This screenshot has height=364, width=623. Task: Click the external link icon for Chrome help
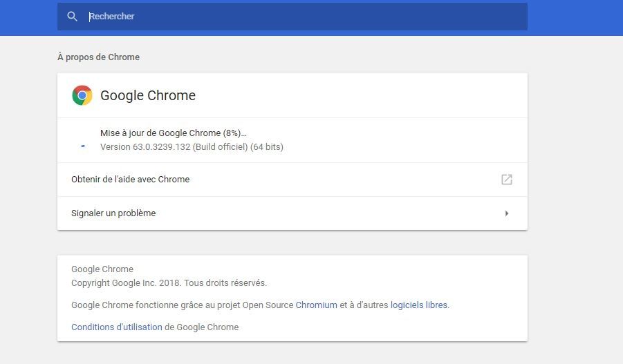click(x=507, y=180)
